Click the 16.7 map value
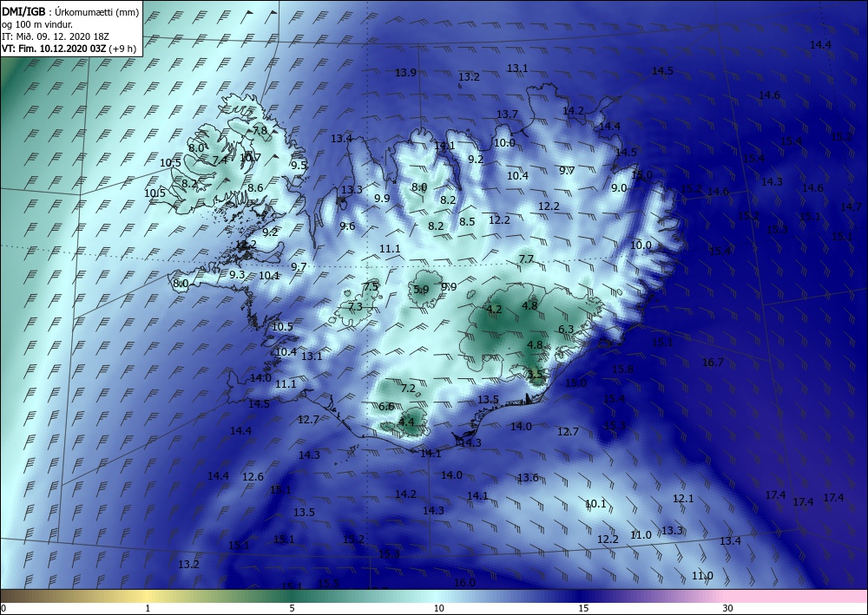This screenshot has height=615, width=868. pyautogui.click(x=713, y=363)
